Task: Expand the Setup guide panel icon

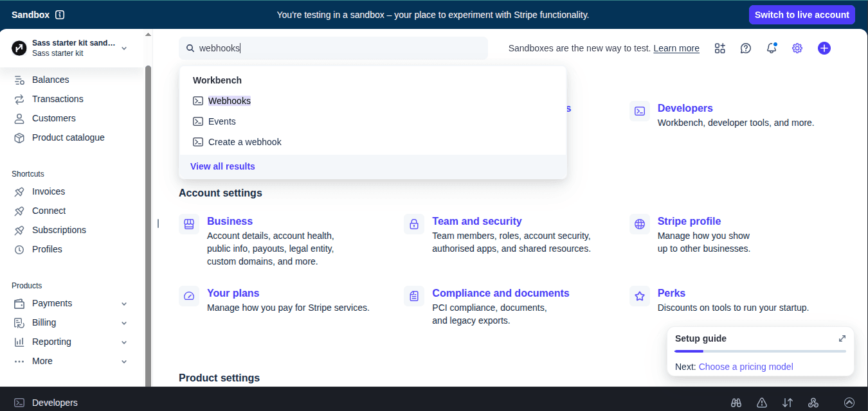Action: point(842,338)
